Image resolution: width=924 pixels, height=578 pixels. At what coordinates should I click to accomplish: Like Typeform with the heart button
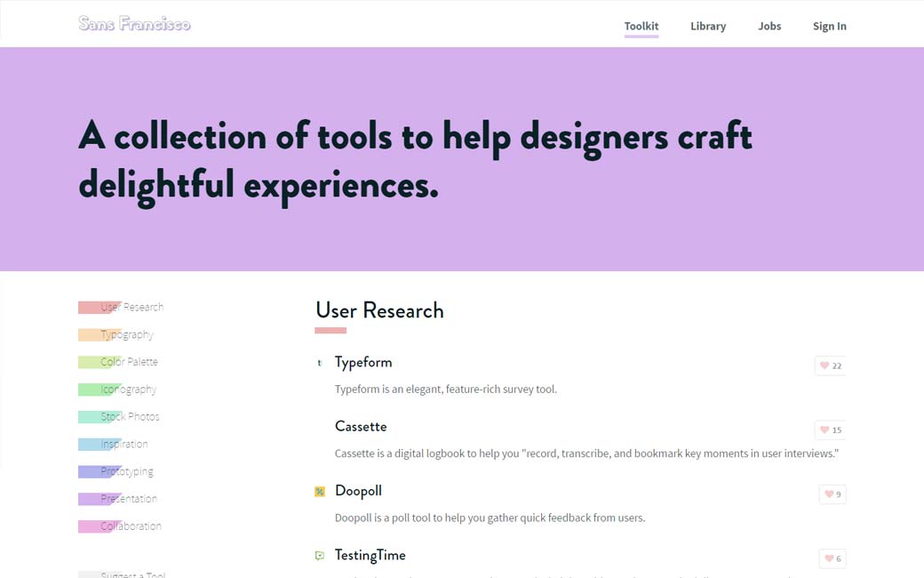tap(830, 365)
